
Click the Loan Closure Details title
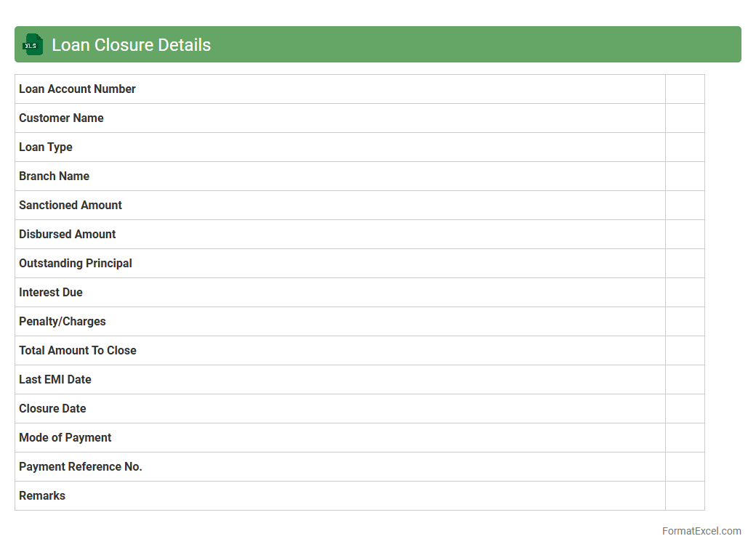click(131, 45)
